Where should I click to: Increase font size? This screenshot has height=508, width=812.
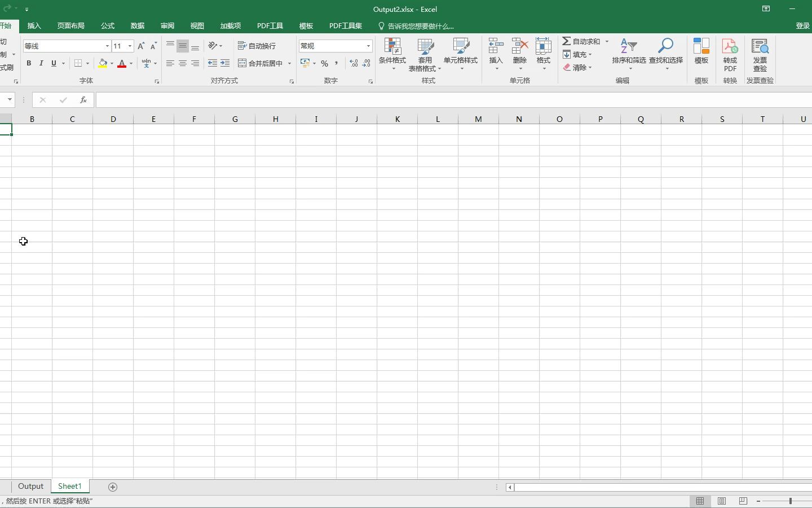coord(141,46)
